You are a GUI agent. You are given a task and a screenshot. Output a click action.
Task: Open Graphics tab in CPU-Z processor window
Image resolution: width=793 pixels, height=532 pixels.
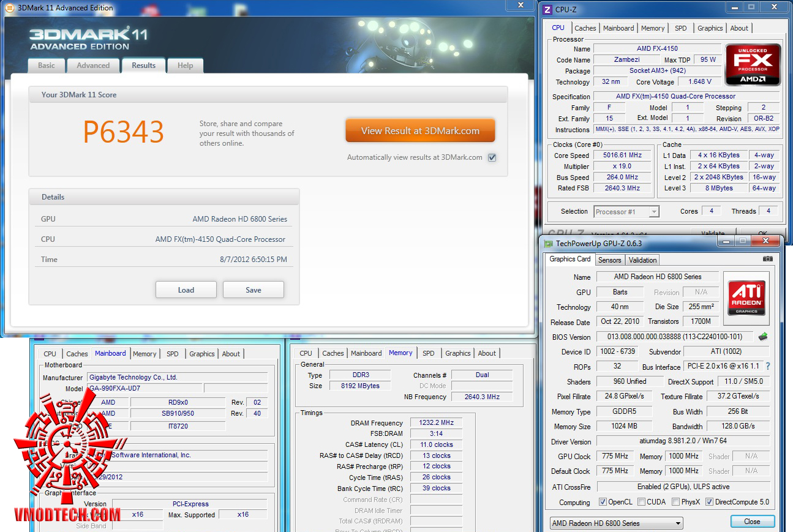point(710,28)
